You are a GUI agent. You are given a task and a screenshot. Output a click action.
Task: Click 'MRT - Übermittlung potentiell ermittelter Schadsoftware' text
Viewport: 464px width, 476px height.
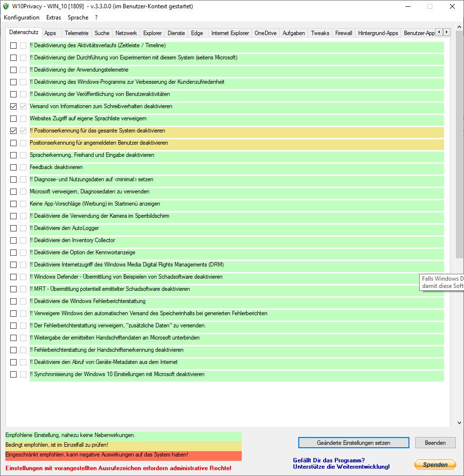coord(110,289)
